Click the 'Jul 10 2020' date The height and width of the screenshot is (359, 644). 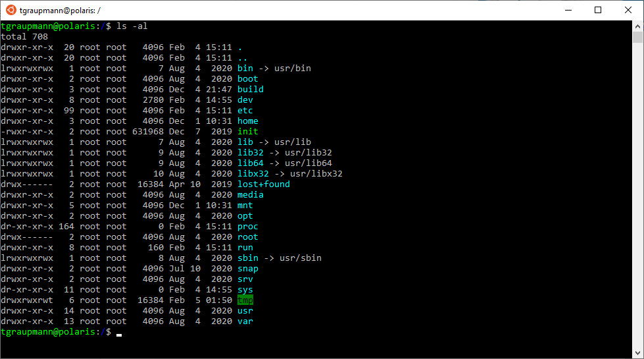201,269
